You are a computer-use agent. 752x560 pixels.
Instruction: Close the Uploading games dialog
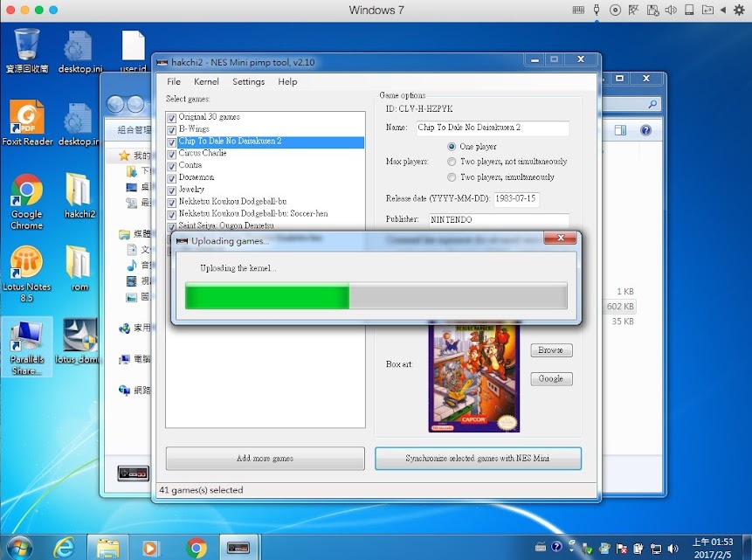560,238
